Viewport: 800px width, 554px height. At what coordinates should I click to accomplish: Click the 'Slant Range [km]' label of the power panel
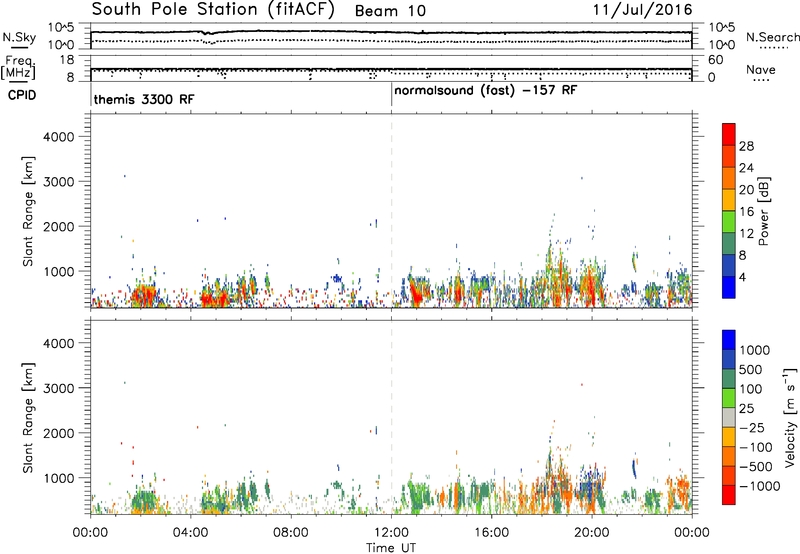(28, 211)
